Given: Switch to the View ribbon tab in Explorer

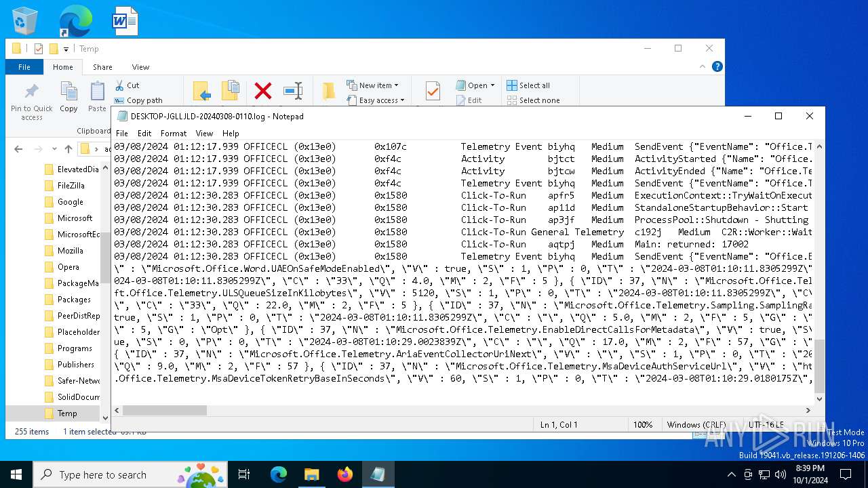Looking at the screenshot, I should coord(140,67).
